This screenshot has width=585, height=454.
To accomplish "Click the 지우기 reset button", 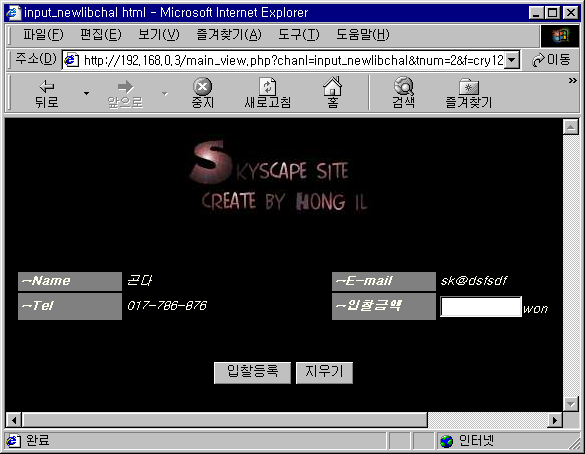I will [324, 372].
